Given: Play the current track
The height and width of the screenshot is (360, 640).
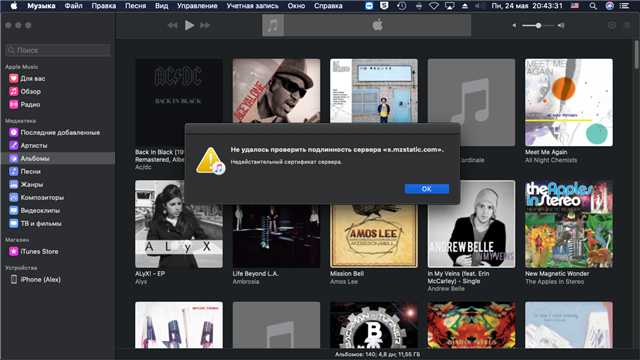Looking at the screenshot, I should [189, 25].
